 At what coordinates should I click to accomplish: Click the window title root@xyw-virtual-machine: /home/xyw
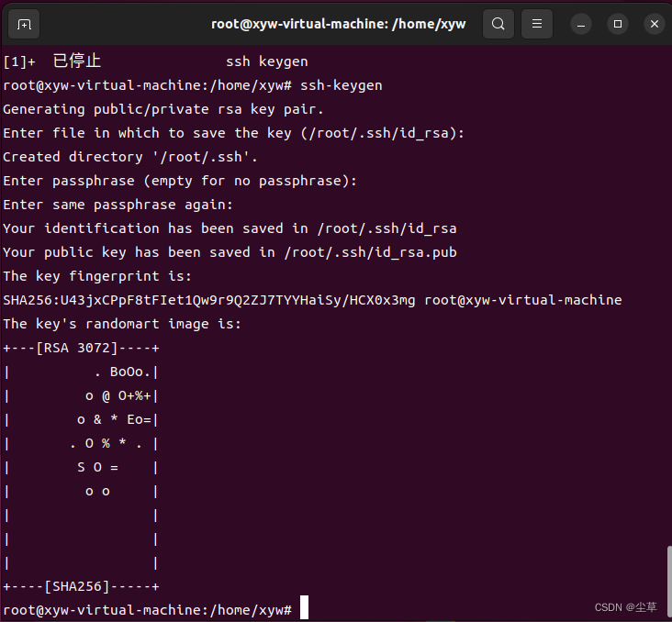pos(338,24)
